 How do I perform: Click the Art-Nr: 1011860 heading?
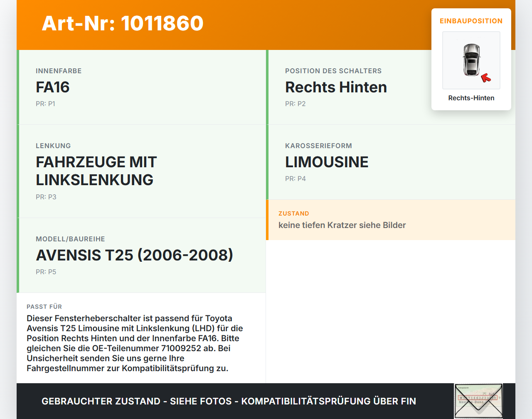(122, 24)
